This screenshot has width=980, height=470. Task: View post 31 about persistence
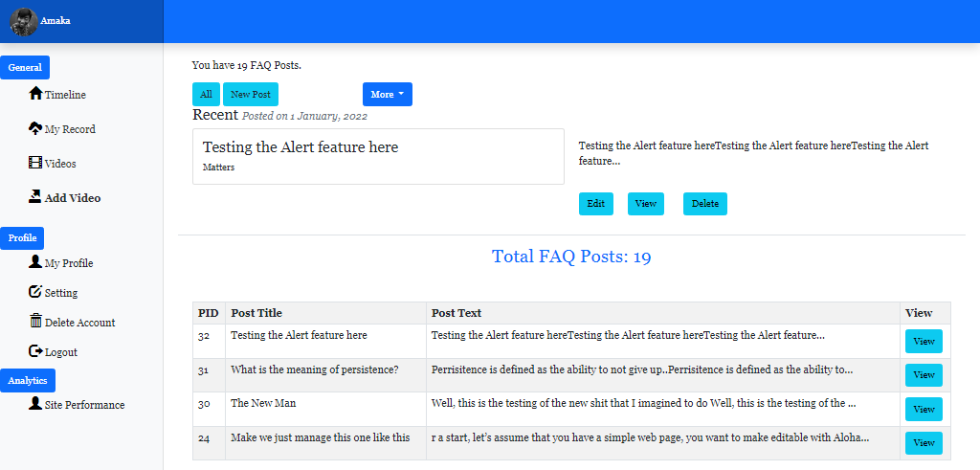click(923, 375)
